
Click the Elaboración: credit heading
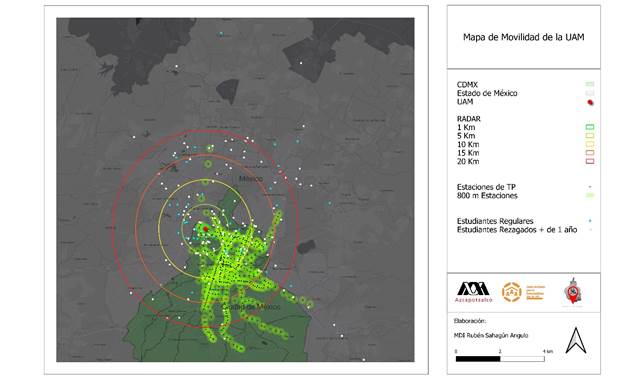tap(470, 321)
